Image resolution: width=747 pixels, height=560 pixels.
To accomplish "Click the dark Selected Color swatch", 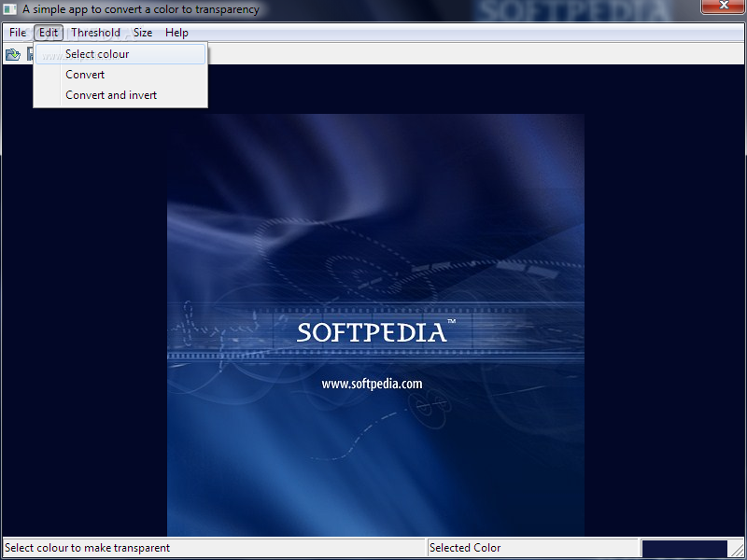I will pyautogui.click(x=684, y=548).
